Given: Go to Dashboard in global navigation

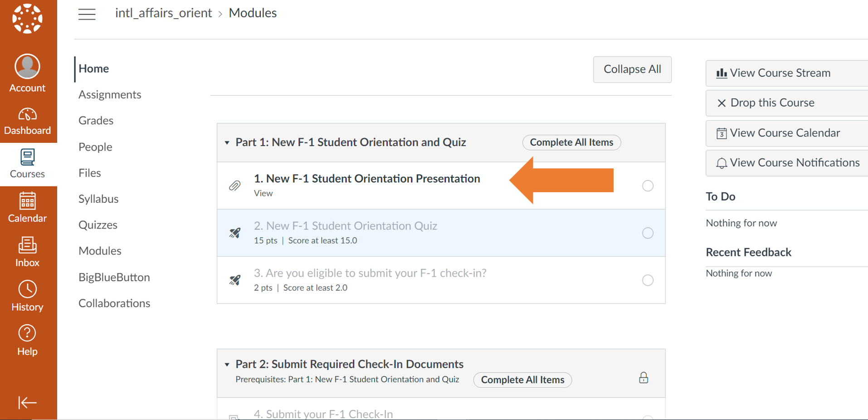Looking at the screenshot, I should (27, 122).
